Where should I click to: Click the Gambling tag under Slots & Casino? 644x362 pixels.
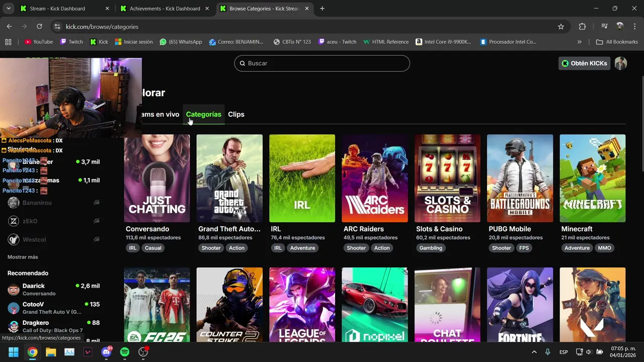[x=431, y=248]
